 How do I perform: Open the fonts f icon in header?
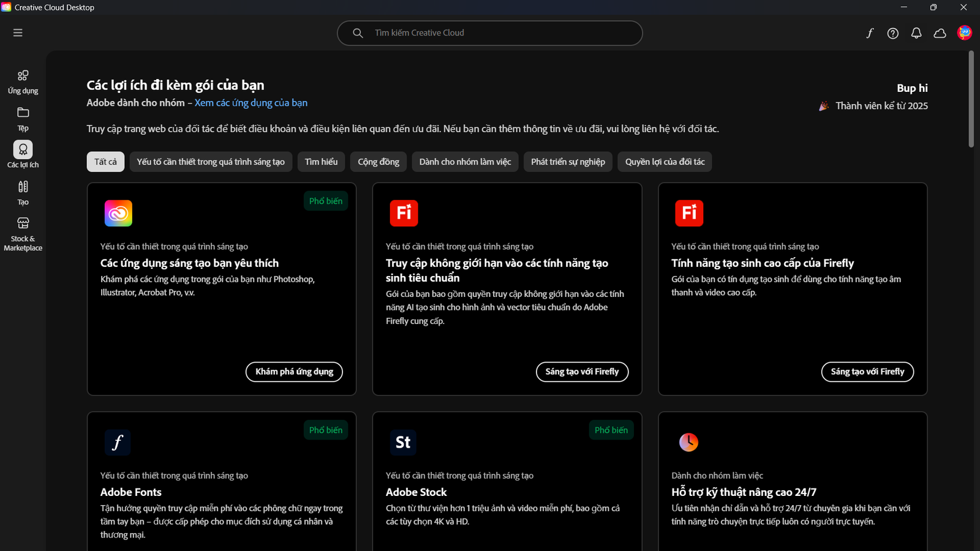(x=870, y=33)
